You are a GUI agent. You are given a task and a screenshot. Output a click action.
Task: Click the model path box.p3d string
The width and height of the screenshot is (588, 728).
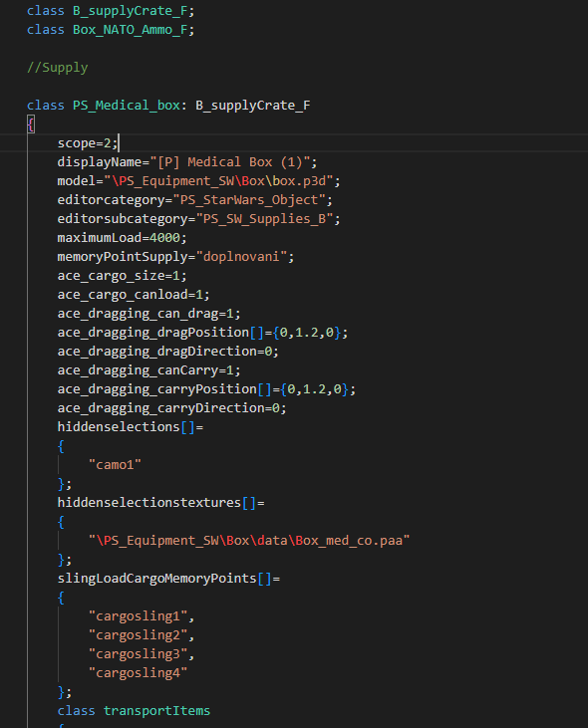click(x=218, y=180)
